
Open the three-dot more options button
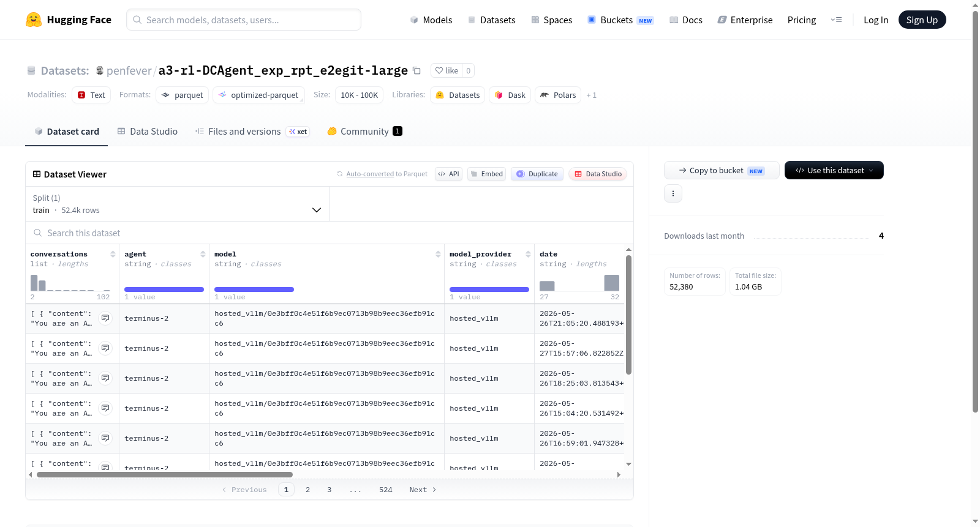click(x=673, y=193)
